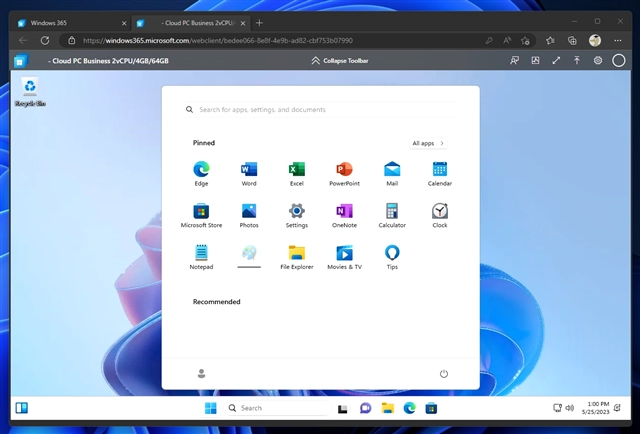Screen dimensions: 640x434
Task: Open Cloud PC feedback icon
Action: [514, 60]
